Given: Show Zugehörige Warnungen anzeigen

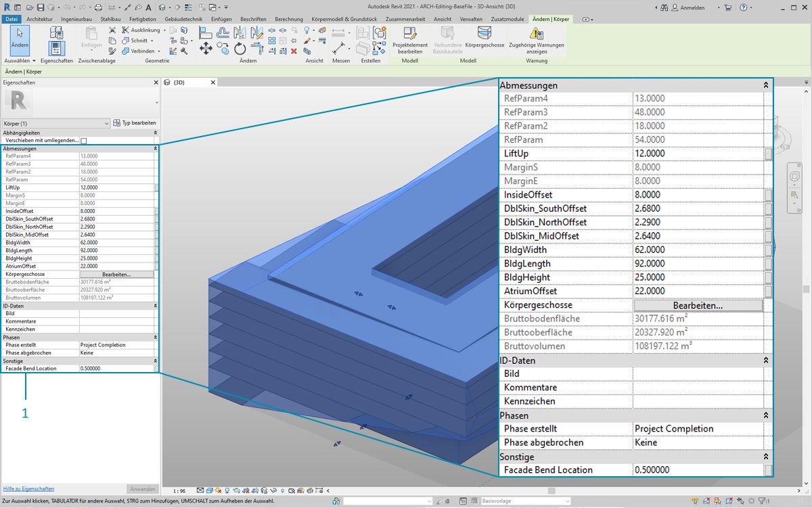Looking at the screenshot, I should coord(536,40).
